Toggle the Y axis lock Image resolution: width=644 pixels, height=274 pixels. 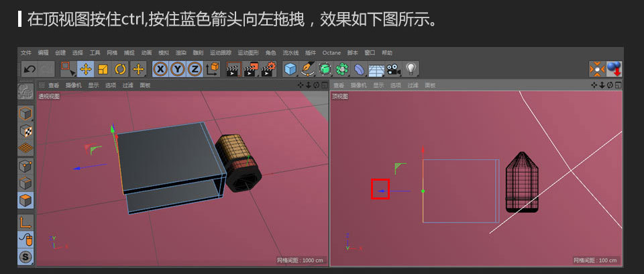point(177,69)
